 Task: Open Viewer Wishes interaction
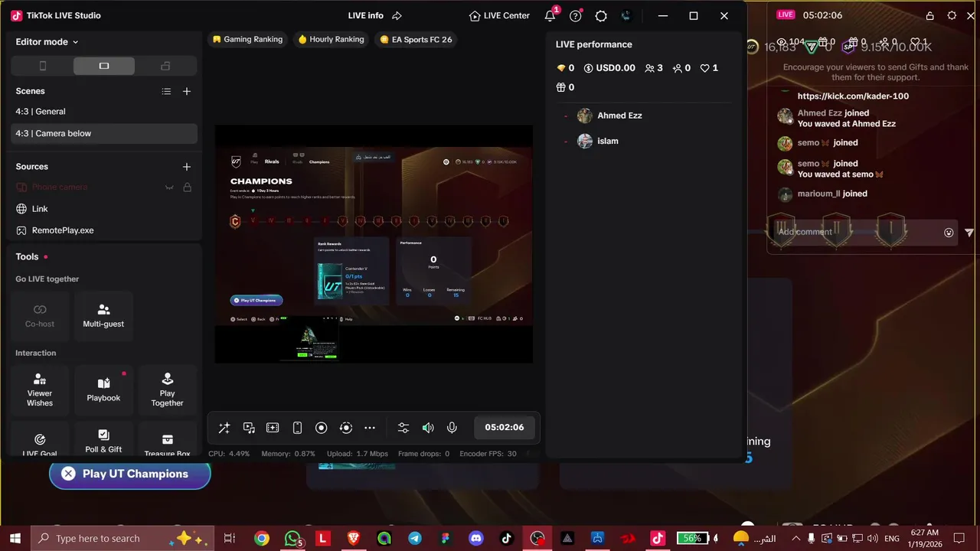pos(40,390)
